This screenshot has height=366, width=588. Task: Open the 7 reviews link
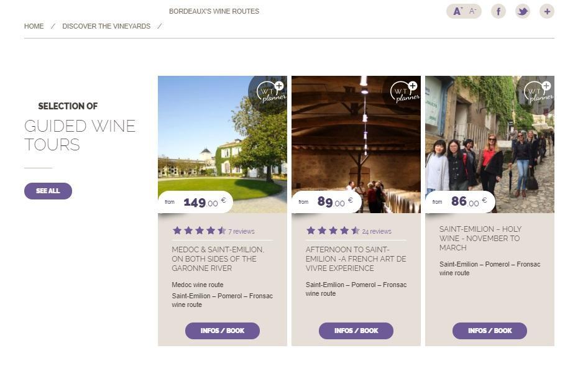click(x=241, y=231)
